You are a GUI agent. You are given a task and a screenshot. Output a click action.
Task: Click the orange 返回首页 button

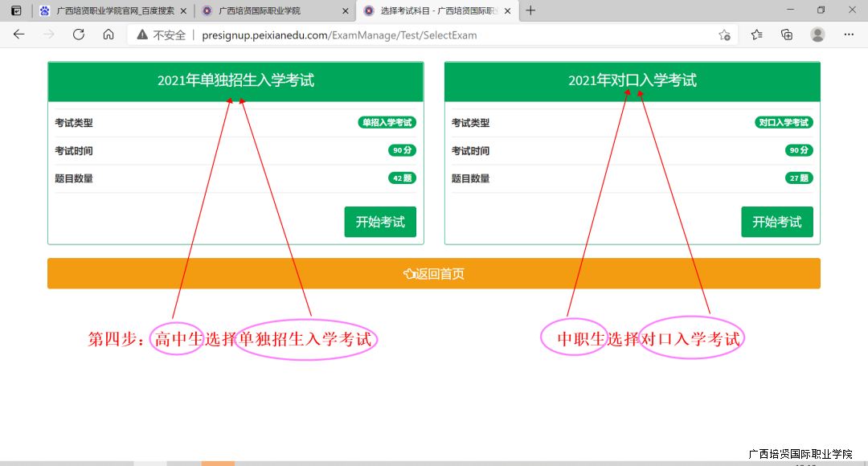pos(434,273)
